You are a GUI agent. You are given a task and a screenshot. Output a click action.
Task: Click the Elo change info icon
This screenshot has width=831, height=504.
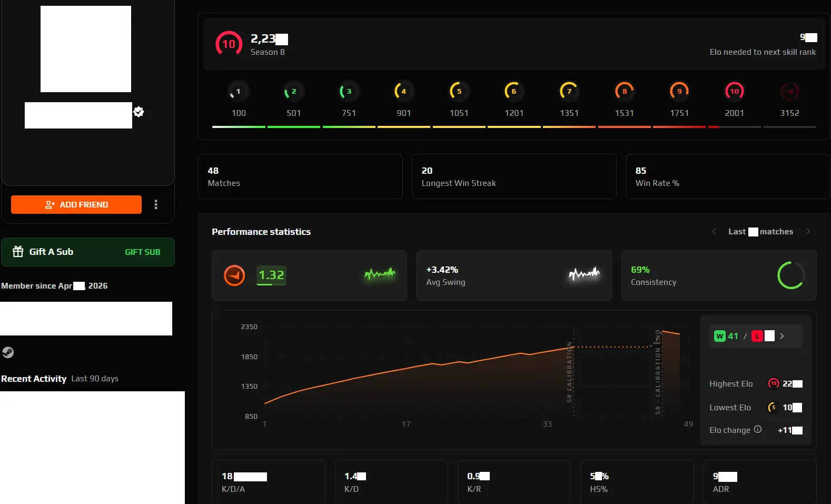(757, 429)
